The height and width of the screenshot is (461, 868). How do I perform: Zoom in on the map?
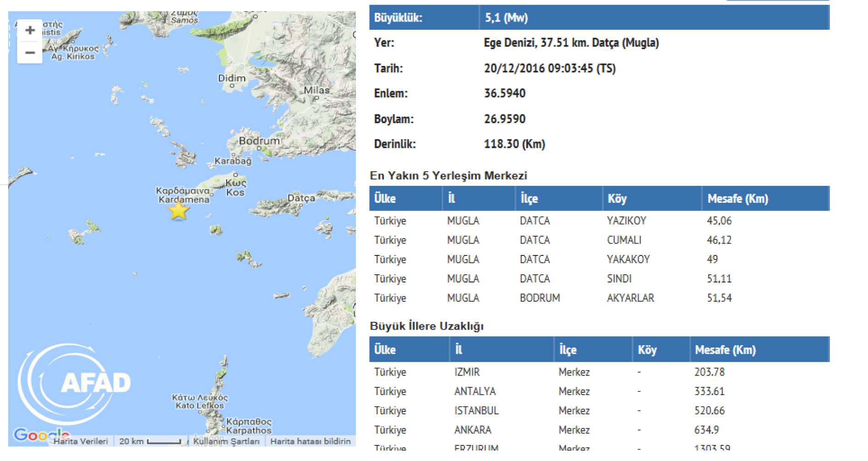click(30, 31)
